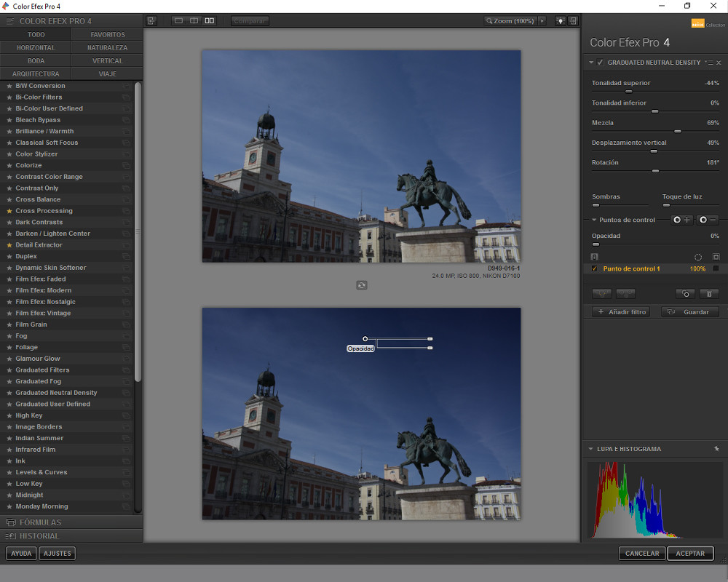The height and width of the screenshot is (582, 728).
Task: Collapse the LUPA E HISTOGRAMA panel
Action: (592, 449)
